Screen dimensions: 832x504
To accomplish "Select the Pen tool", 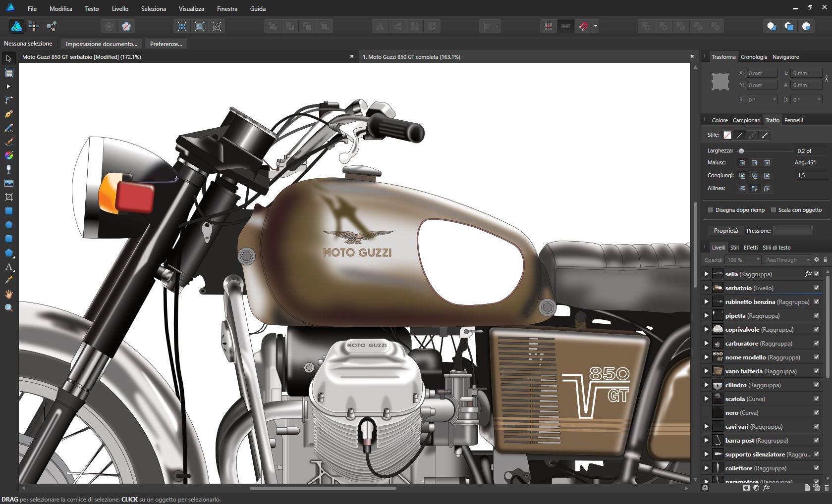I will [x=8, y=114].
